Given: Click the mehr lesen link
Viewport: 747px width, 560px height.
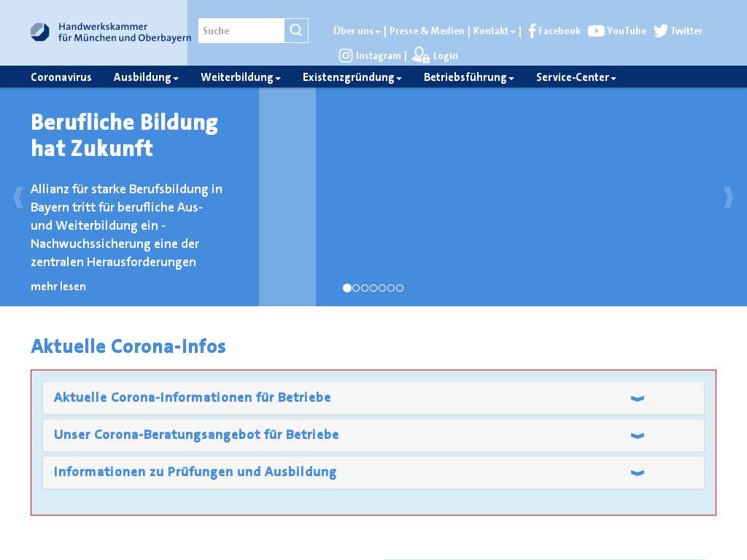Looking at the screenshot, I should [x=58, y=287].
